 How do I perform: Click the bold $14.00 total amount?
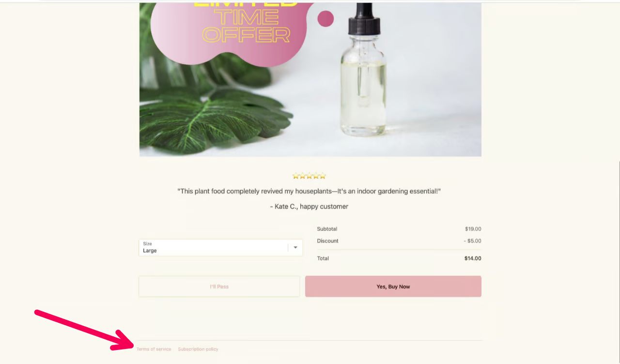(x=473, y=258)
